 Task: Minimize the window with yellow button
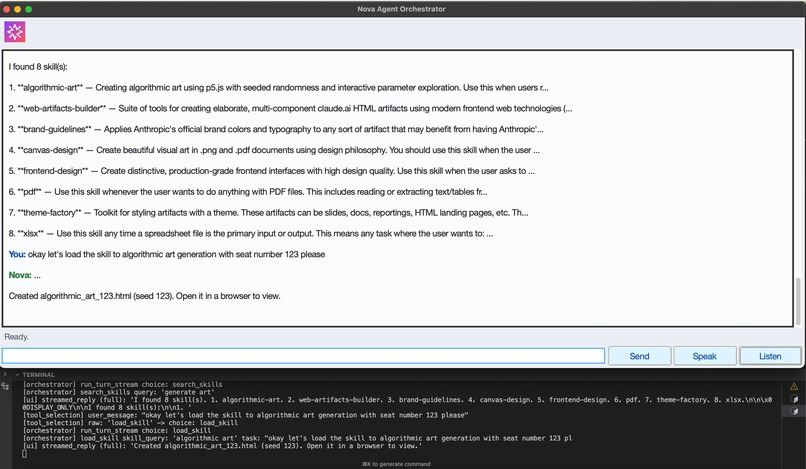click(17, 9)
